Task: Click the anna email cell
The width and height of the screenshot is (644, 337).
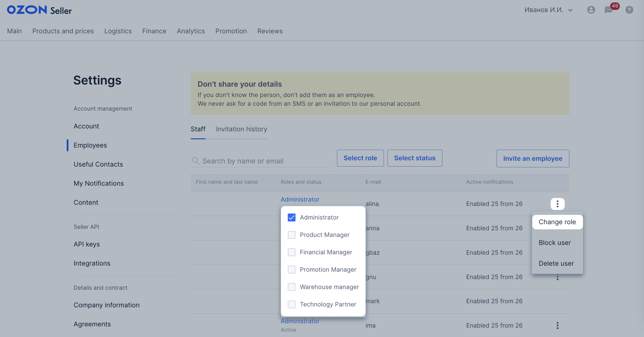Action: tap(372, 228)
